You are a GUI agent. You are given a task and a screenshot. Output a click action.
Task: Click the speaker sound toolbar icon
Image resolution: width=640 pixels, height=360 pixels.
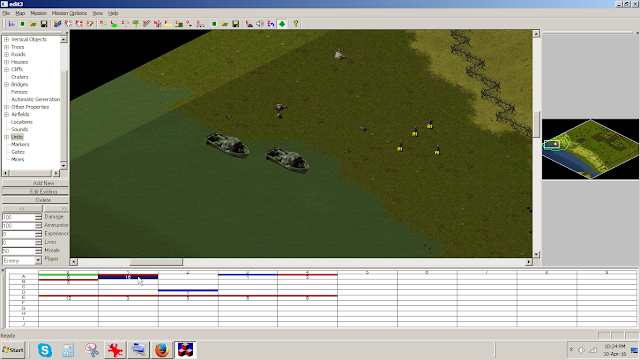(260, 24)
